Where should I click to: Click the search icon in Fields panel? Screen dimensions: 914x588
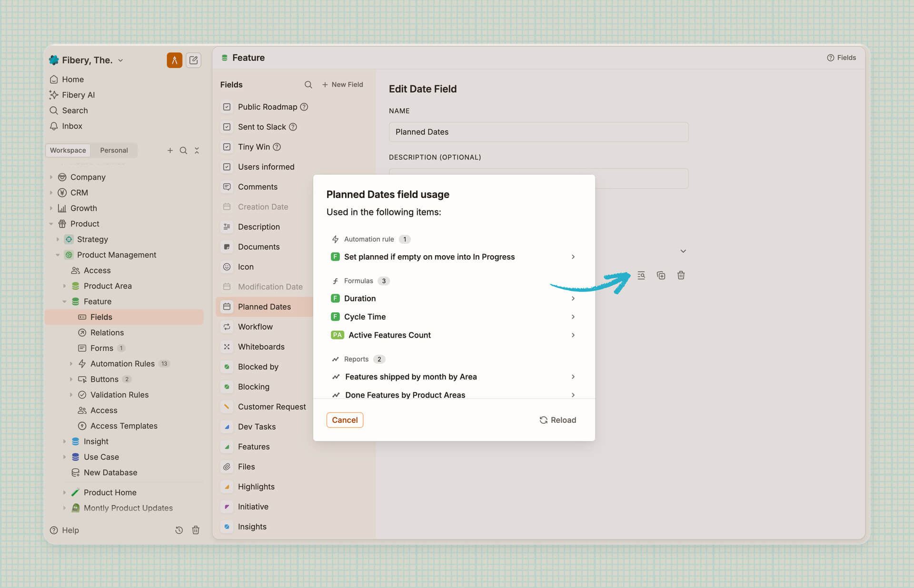(308, 85)
